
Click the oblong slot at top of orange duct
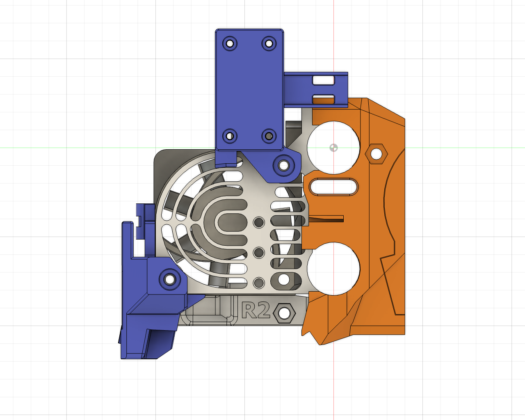click(333, 187)
